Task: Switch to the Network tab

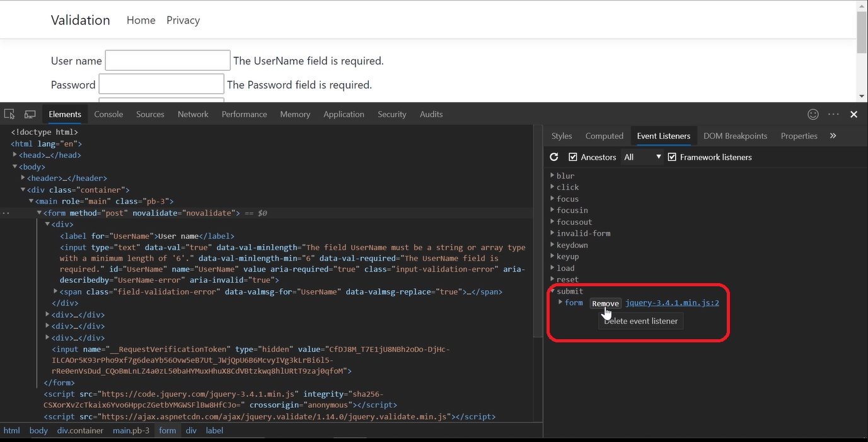Action: click(x=193, y=114)
